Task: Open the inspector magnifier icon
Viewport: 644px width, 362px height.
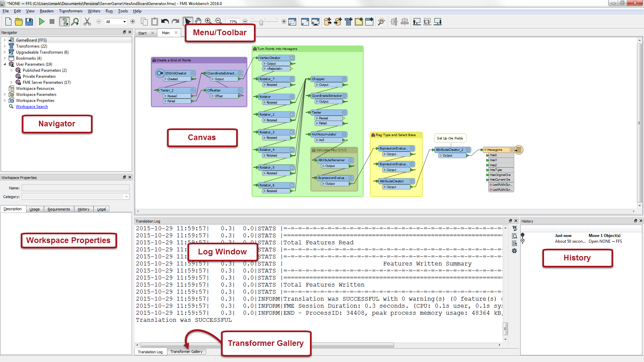Action: 381,22
